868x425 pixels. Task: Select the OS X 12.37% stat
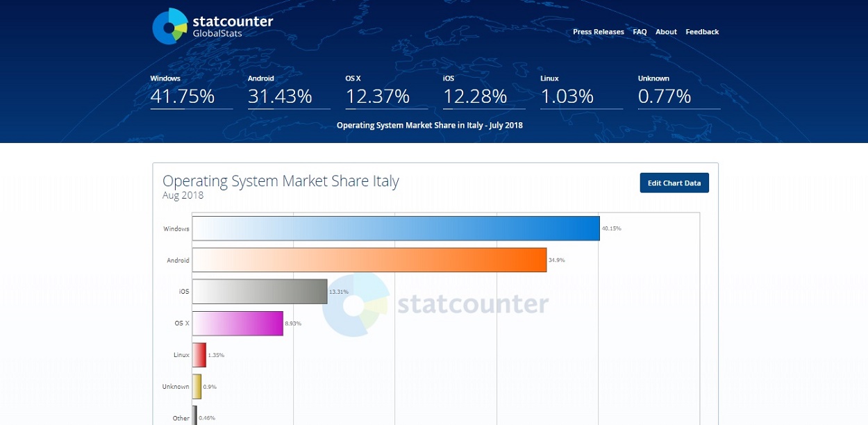386,92
